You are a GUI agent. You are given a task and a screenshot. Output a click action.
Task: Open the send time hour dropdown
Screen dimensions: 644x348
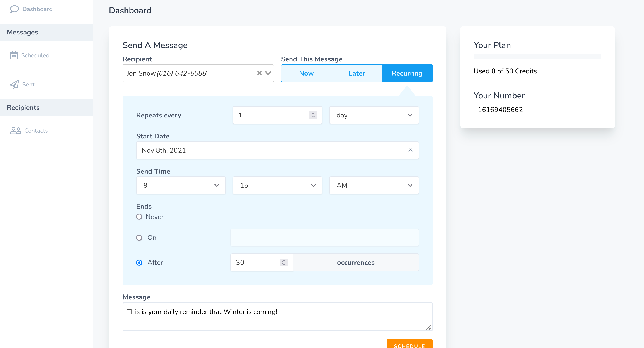[x=181, y=185]
